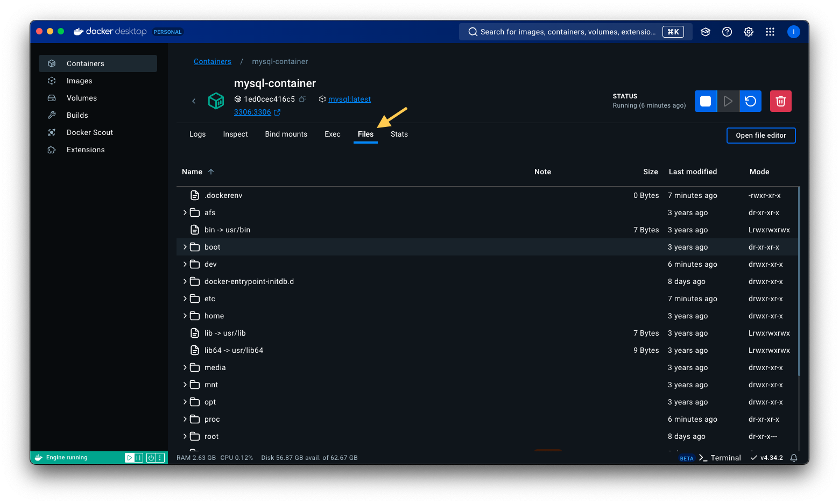Click the Volumes drive icon in sidebar

52,98
